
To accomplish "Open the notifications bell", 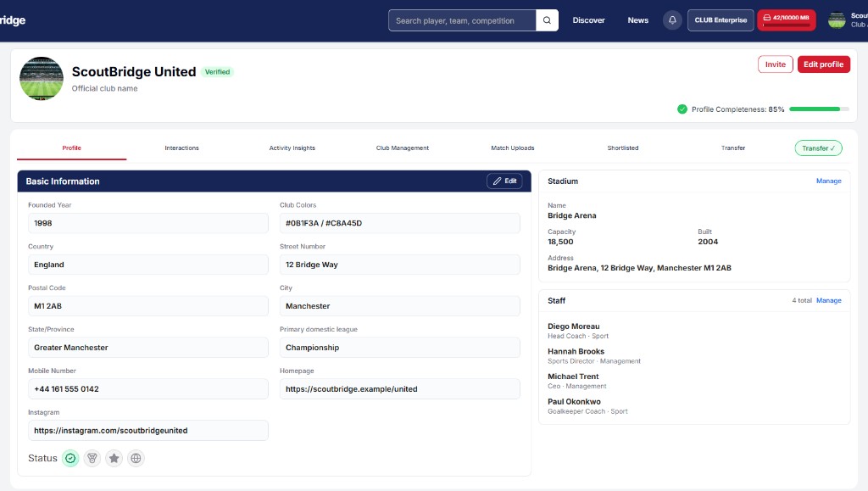I will [x=672, y=20].
